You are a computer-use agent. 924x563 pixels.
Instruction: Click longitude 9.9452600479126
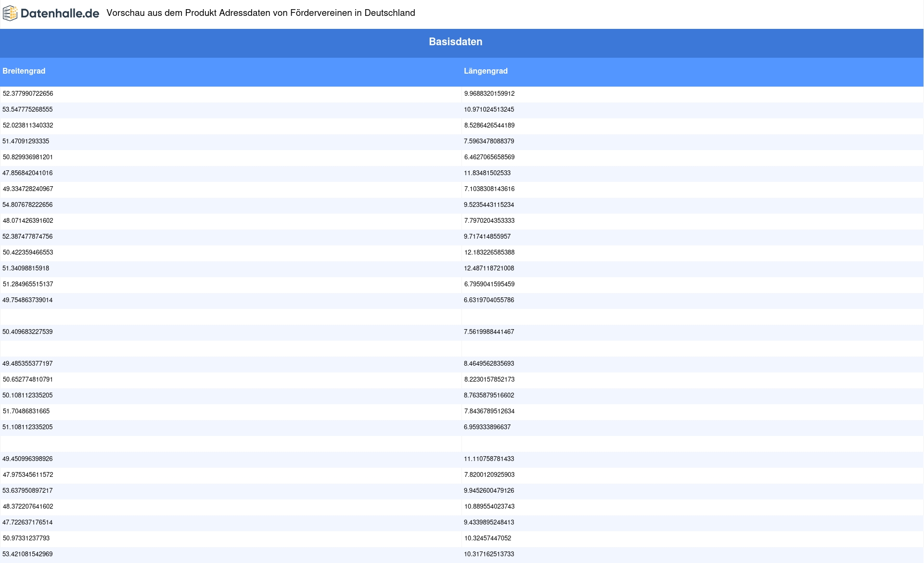point(489,491)
